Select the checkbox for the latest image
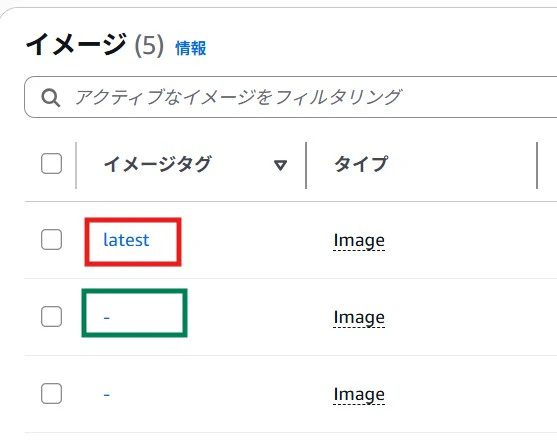This screenshot has height=440, width=557. 52,239
